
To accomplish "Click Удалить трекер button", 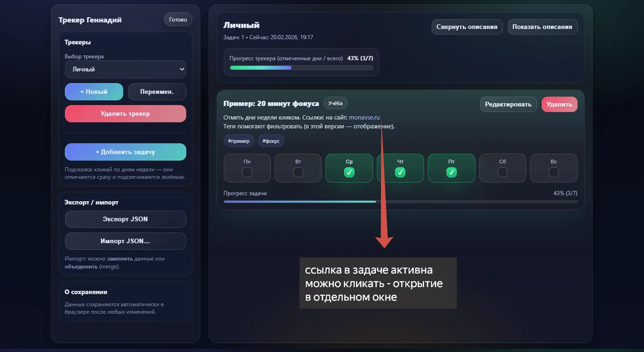I will click(x=126, y=113).
